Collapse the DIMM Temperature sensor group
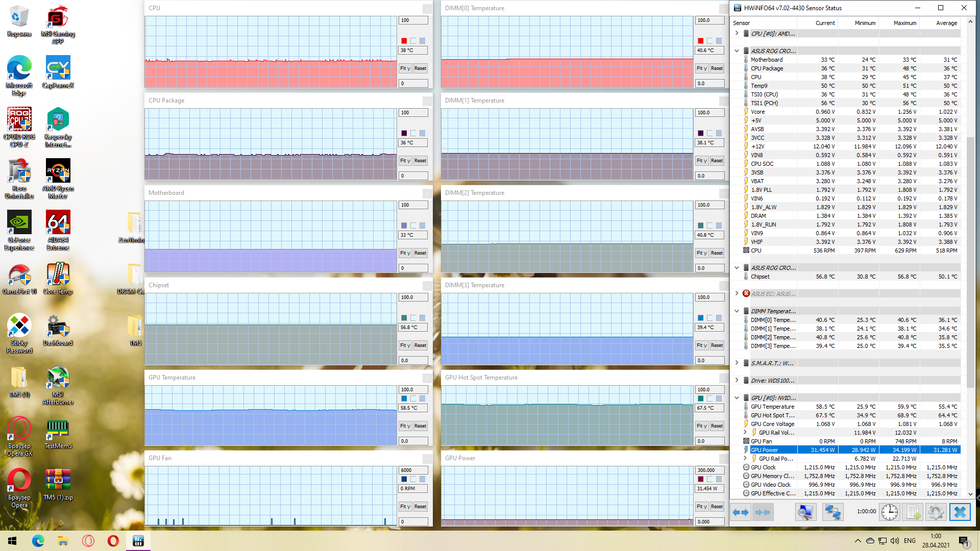Screen dimensions: 980x551 tap(737, 311)
